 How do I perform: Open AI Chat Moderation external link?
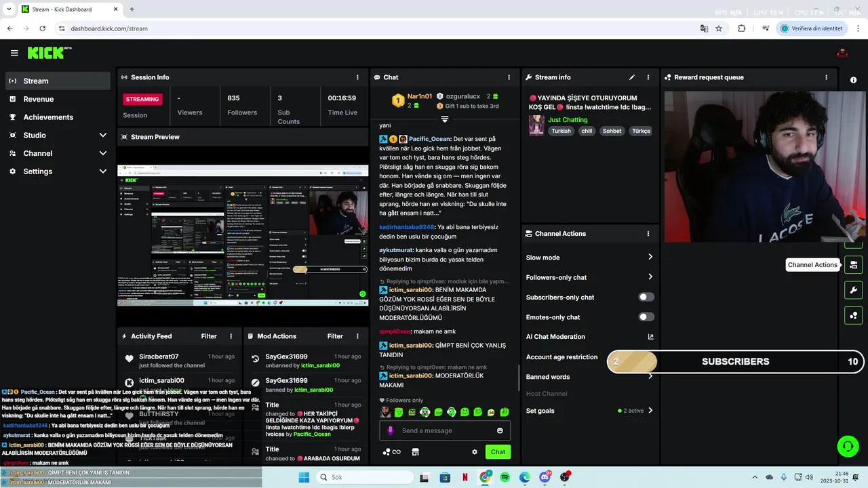(x=650, y=337)
